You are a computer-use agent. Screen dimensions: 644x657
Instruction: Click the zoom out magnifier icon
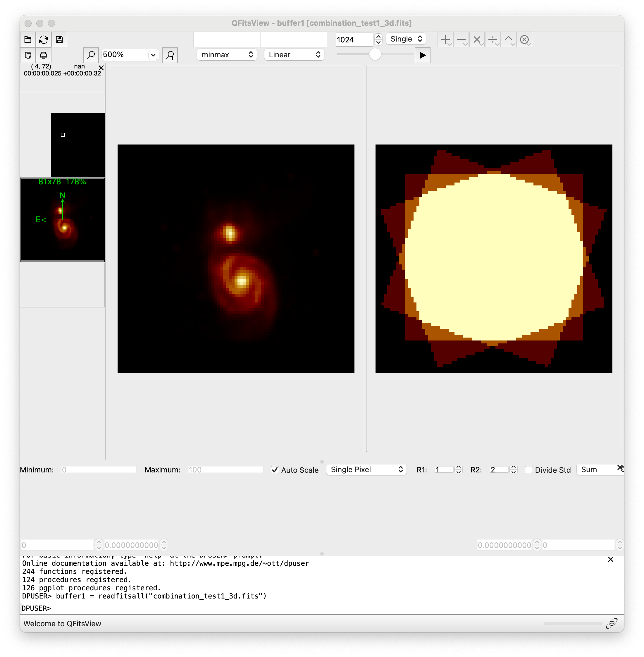91,55
